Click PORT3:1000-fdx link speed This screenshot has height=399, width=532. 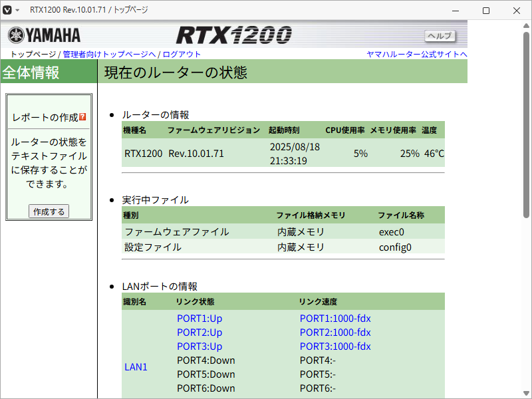pyautogui.click(x=335, y=346)
